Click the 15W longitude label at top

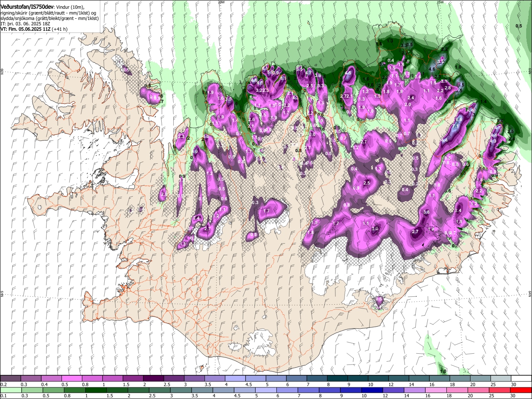(440, 2)
